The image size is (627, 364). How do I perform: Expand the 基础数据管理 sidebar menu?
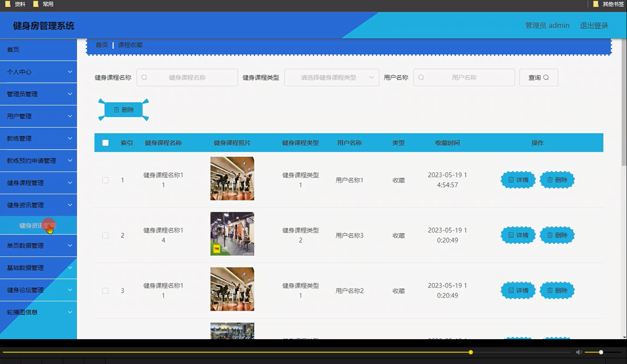coord(38,268)
